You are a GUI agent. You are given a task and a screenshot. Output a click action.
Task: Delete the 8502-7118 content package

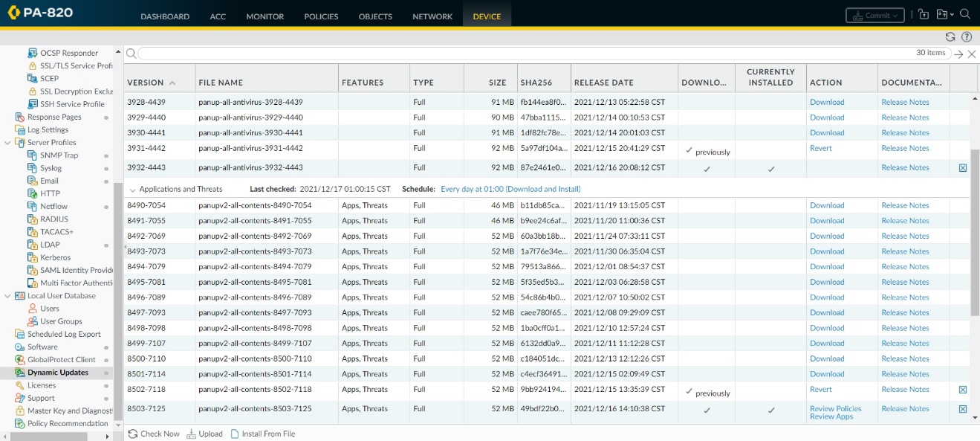coord(963,390)
